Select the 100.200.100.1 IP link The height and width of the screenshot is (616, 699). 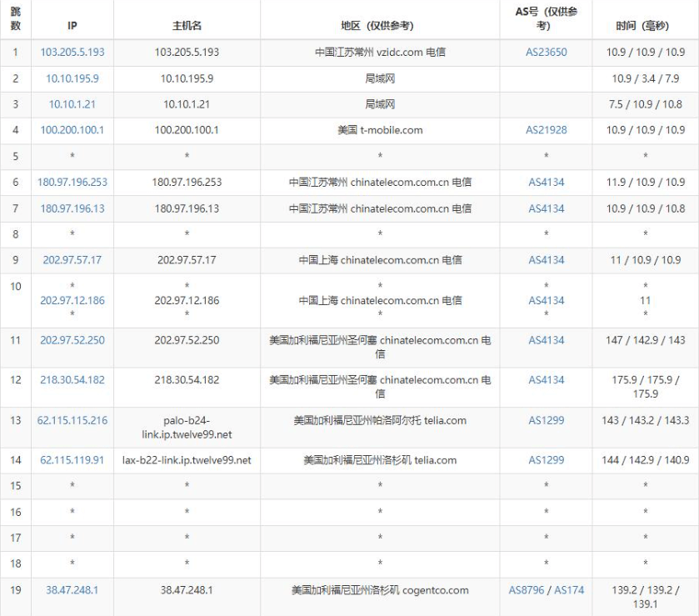click(x=72, y=130)
